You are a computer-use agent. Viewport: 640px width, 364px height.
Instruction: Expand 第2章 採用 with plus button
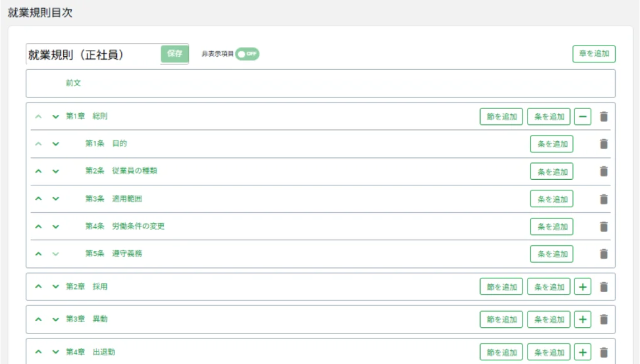tap(582, 287)
